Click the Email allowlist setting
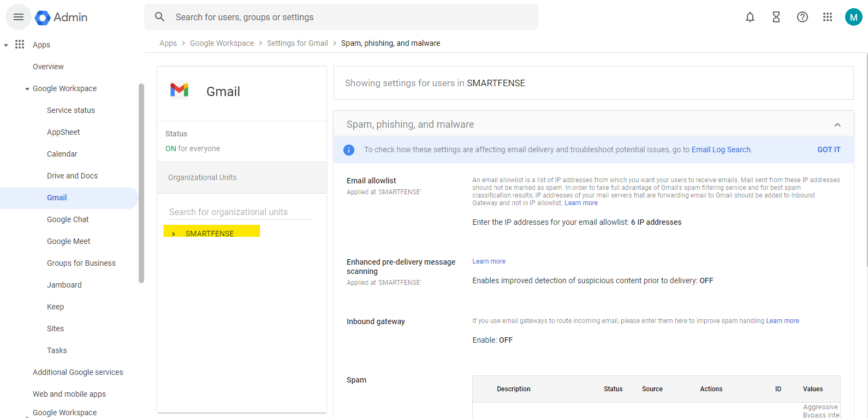 371,181
